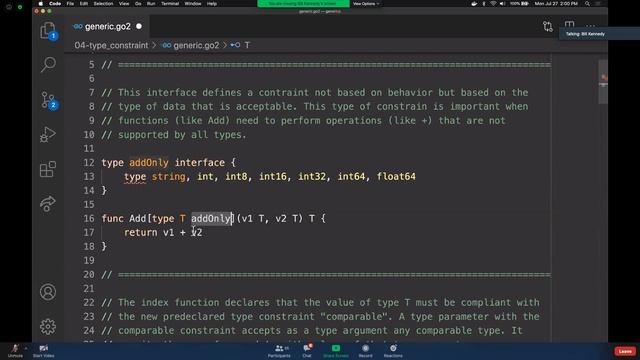Click the Wi-Fi menu bar icon
The height and width of the screenshot is (360, 640).
(493, 4)
